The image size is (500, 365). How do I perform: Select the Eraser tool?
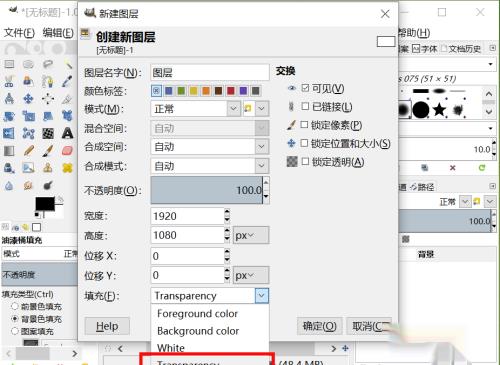tap(68, 151)
